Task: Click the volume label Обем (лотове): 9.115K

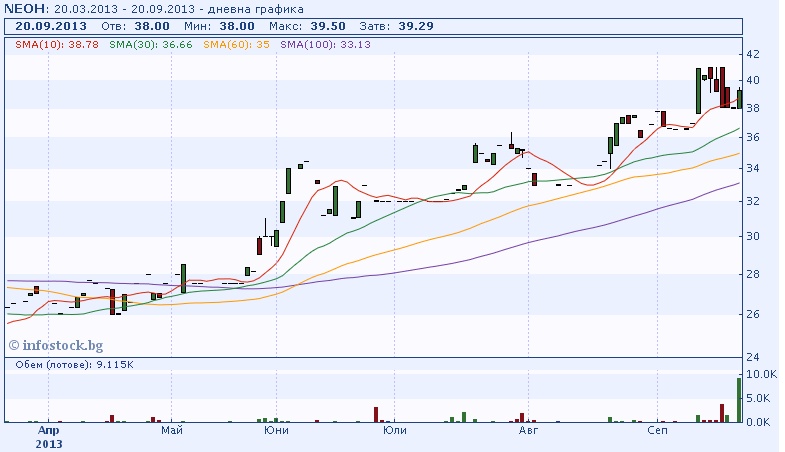Action: (75, 365)
